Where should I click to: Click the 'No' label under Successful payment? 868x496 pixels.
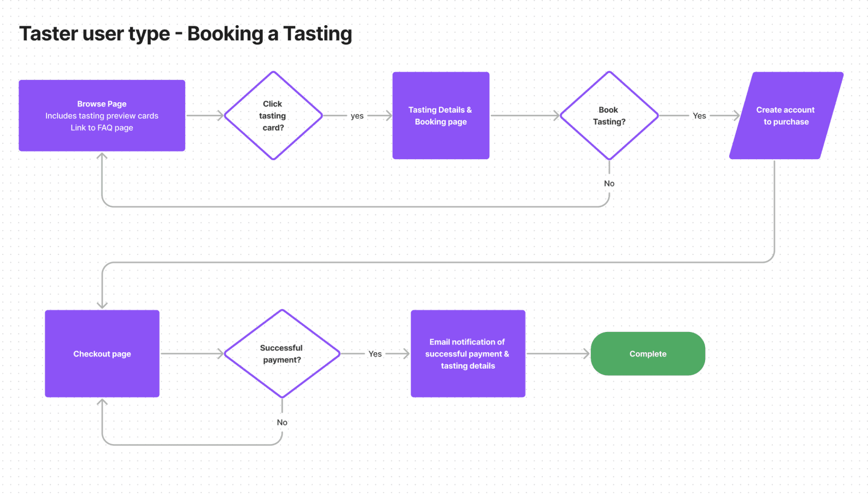point(282,422)
